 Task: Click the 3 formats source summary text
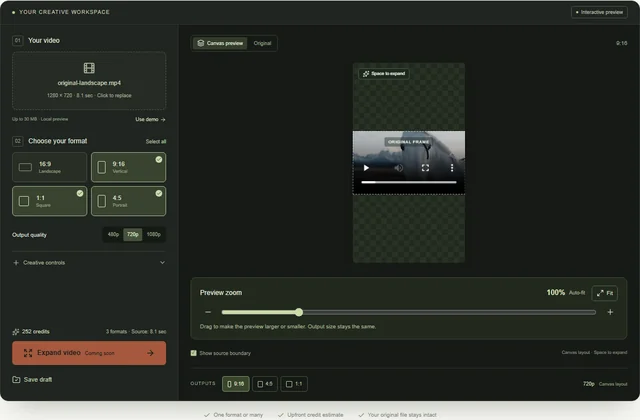[x=136, y=331]
